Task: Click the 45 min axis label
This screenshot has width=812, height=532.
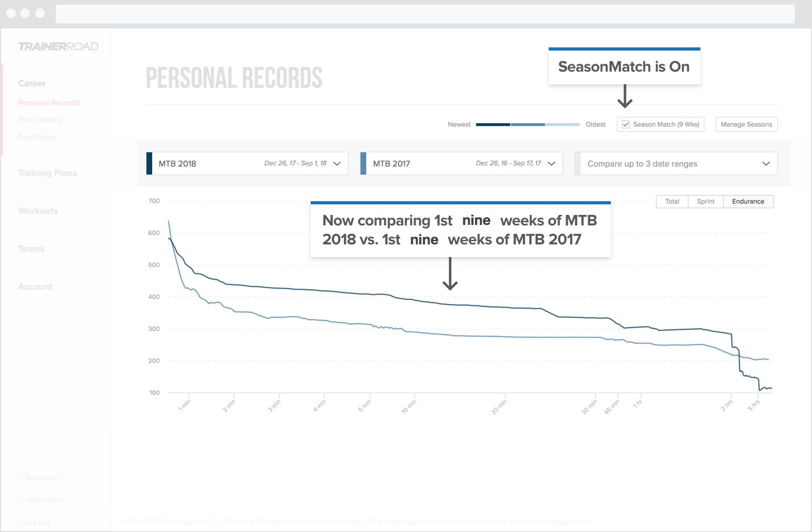Action: click(612, 407)
